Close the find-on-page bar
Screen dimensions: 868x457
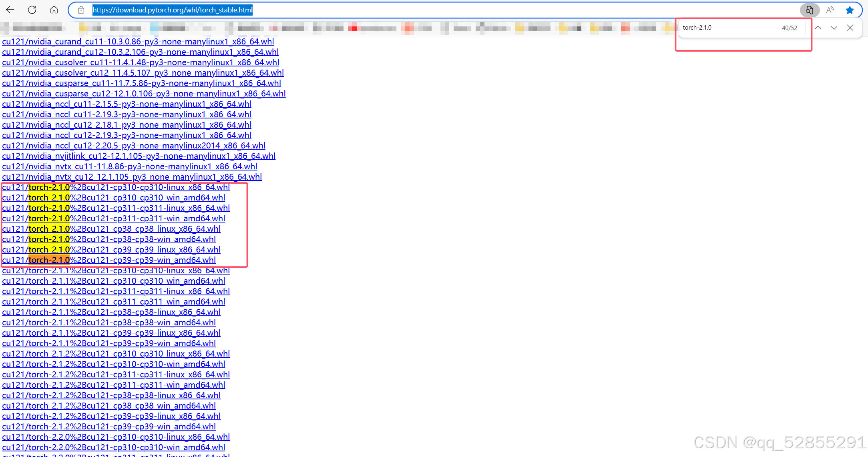click(850, 28)
